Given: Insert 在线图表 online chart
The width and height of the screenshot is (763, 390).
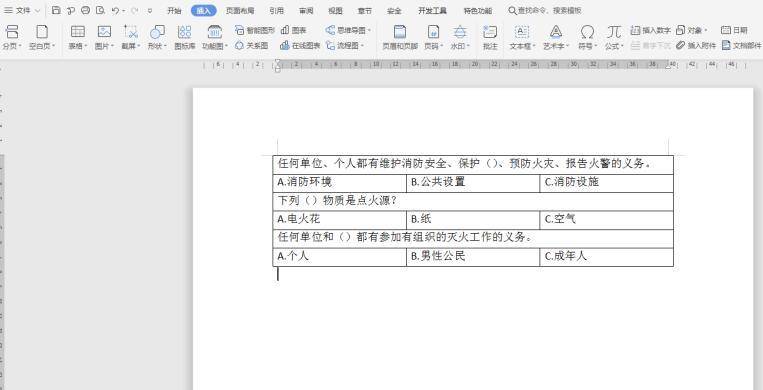Looking at the screenshot, I should click(x=300, y=46).
